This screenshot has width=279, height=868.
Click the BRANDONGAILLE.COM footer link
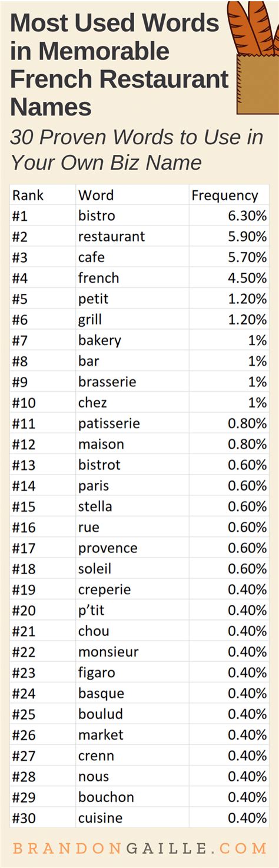click(139, 848)
